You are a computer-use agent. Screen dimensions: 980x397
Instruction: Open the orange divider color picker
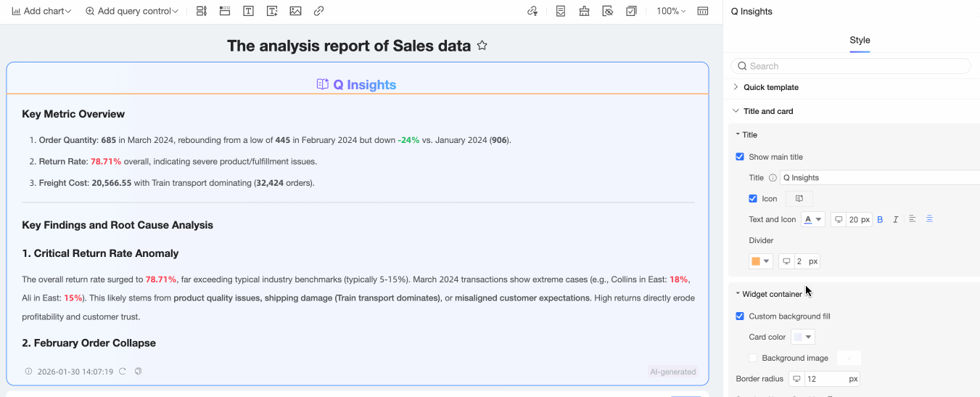click(760, 261)
